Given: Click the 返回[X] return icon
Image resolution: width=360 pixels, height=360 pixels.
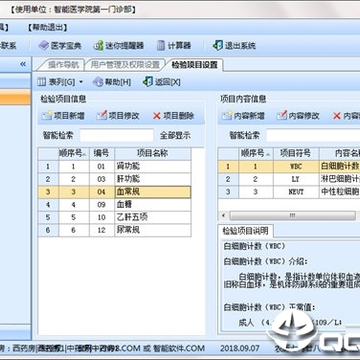Looking at the screenshot, I should 148,82.
